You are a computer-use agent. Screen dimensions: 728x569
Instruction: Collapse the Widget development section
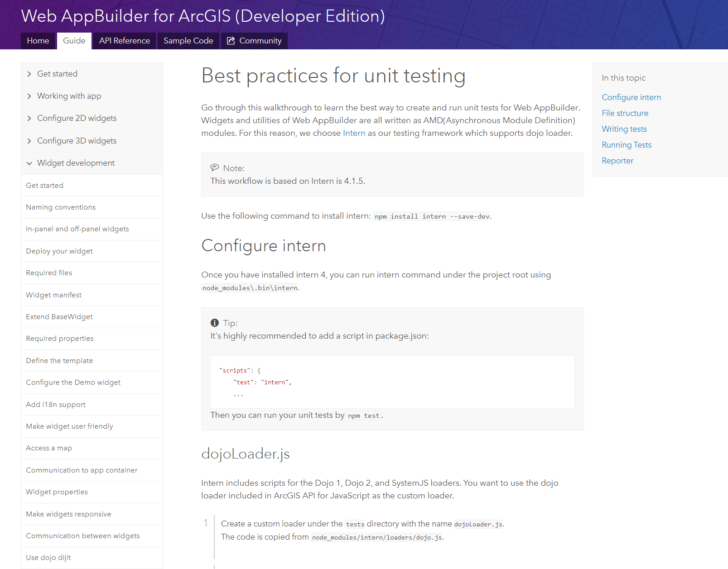click(x=29, y=163)
